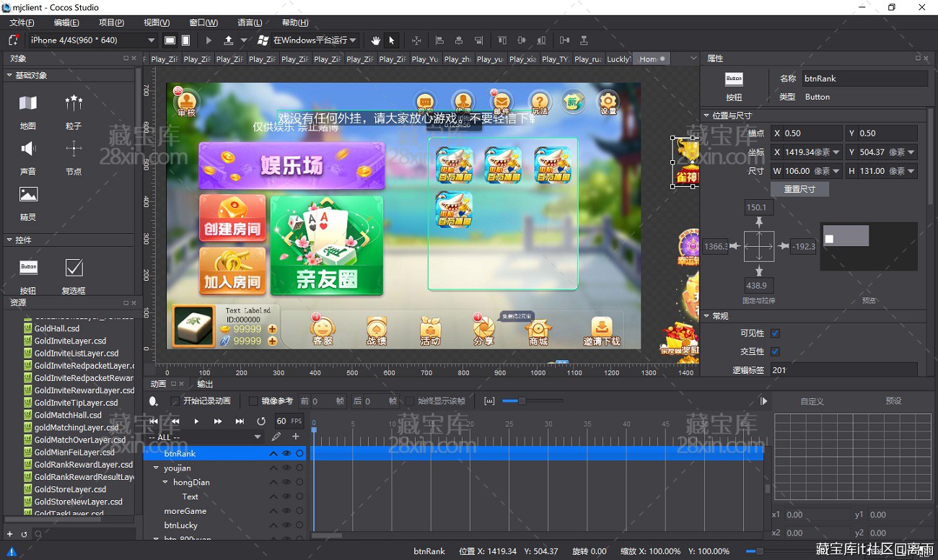Image resolution: width=938 pixels, height=560 pixels.
Task: Click the logic tag input field
Action: (843, 370)
